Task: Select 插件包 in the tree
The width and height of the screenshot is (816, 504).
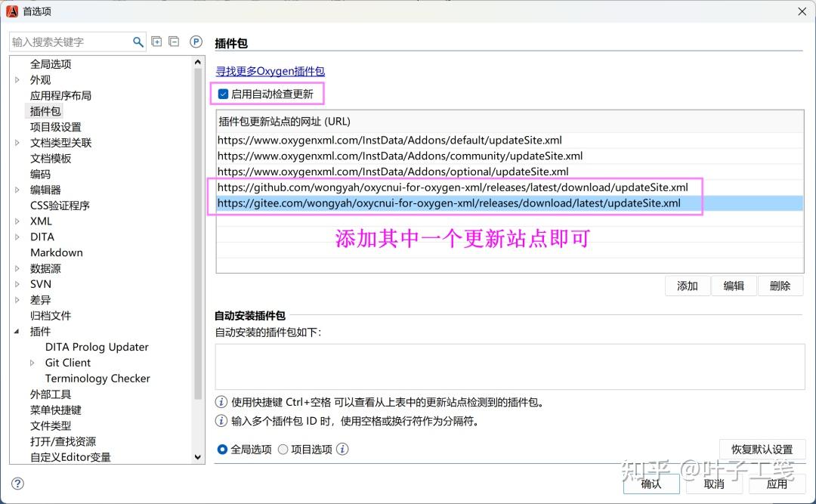Action: [45, 111]
